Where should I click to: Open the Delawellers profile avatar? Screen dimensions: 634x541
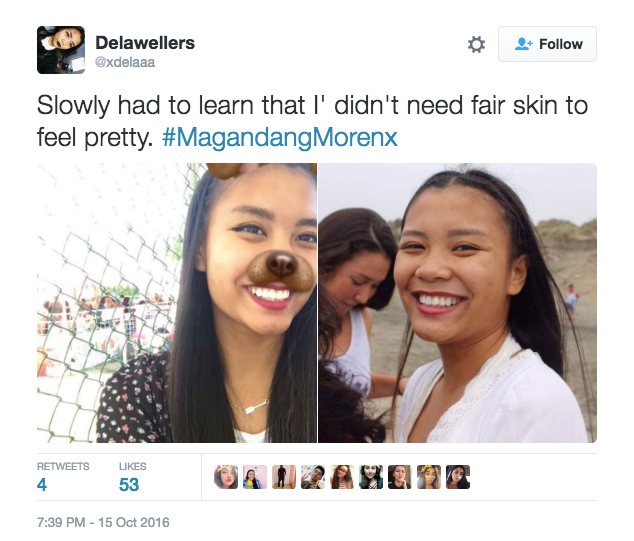coord(61,50)
